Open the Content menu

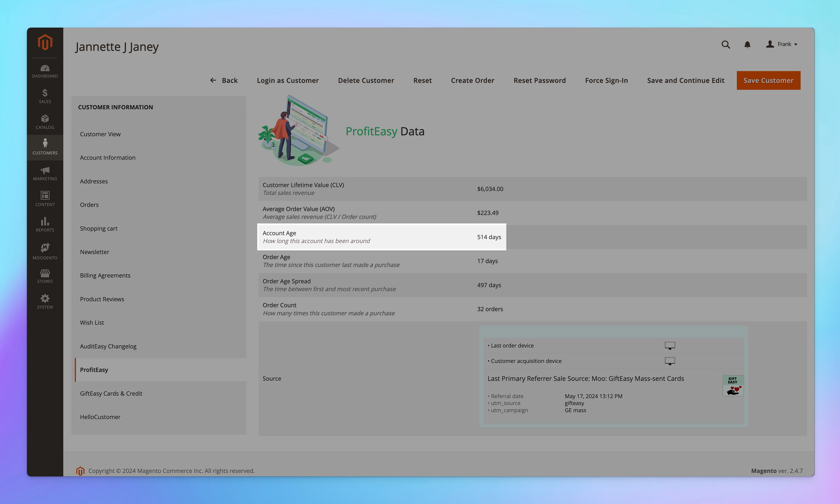pyautogui.click(x=45, y=199)
